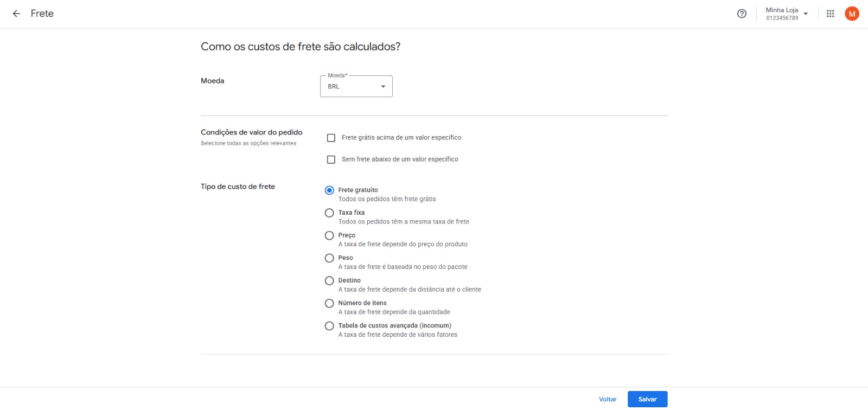The height and width of the screenshot is (410, 868).
Task: Expand the Minha Loja account switcher
Action: pyautogui.click(x=806, y=14)
